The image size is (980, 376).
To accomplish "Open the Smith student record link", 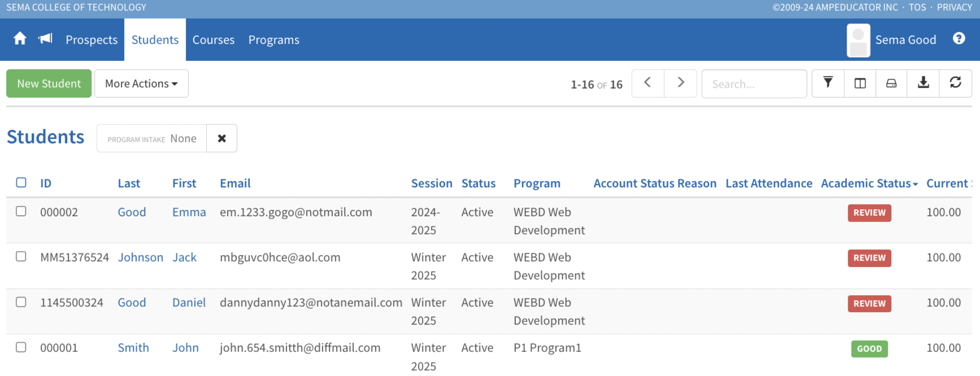I will 133,348.
